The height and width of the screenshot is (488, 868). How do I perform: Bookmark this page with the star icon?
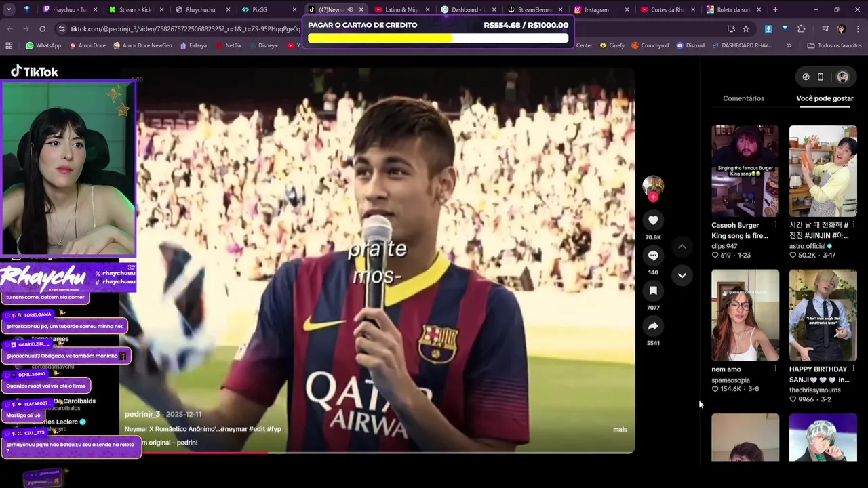coord(746,29)
